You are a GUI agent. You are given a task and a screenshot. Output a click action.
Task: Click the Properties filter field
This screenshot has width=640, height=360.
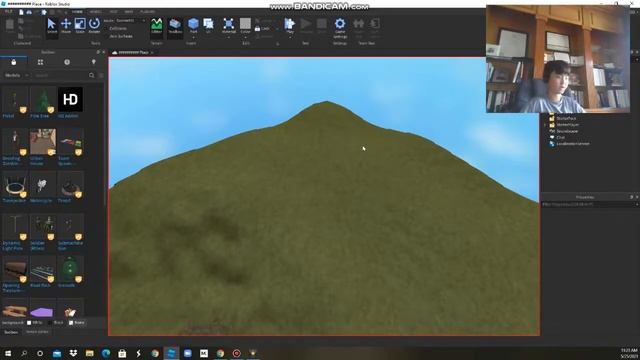click(x=588, y=204)
